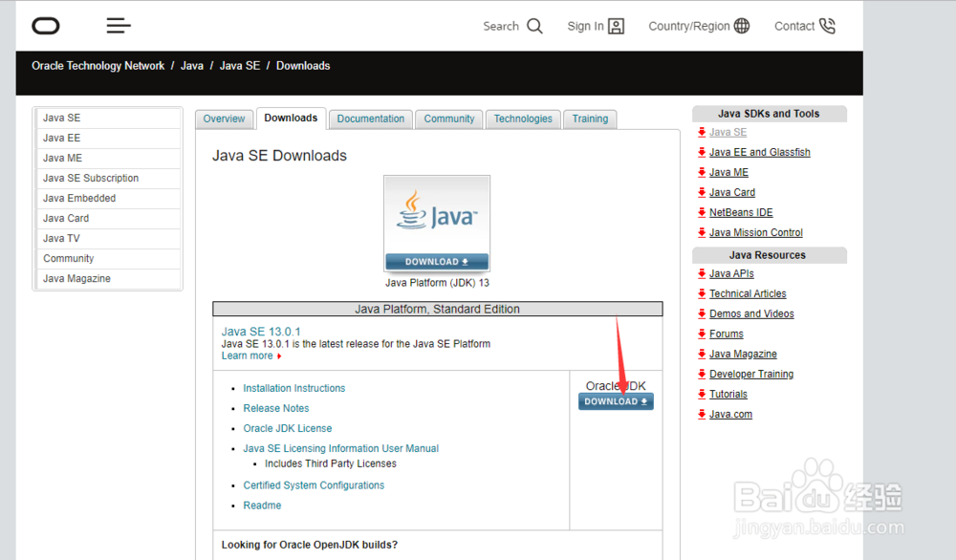The image size is (956, 560).
Task: Open the Readme link
Action: (262, 506)
